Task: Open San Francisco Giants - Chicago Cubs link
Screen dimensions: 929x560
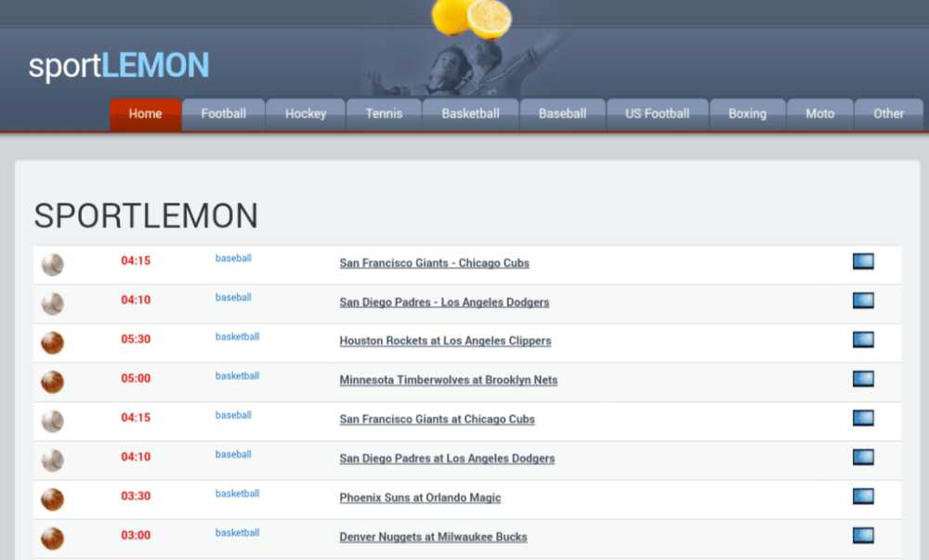Action: [x=434, y=263]
